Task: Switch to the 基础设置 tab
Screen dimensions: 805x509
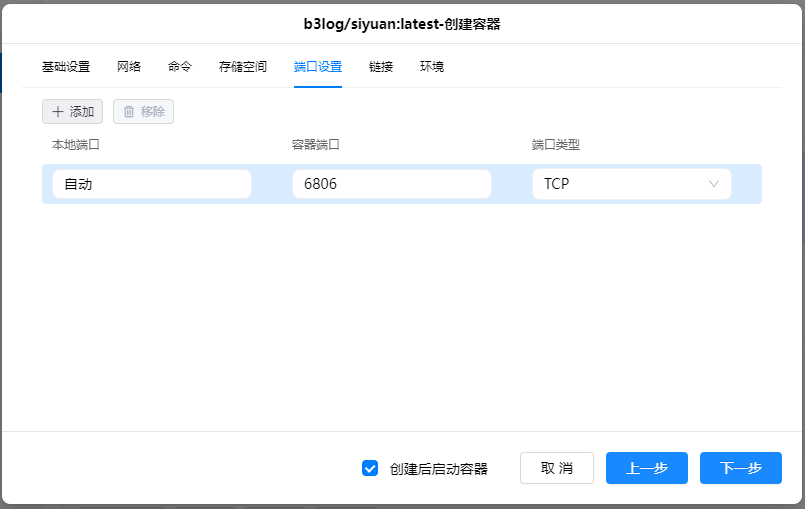Action: 66,67
